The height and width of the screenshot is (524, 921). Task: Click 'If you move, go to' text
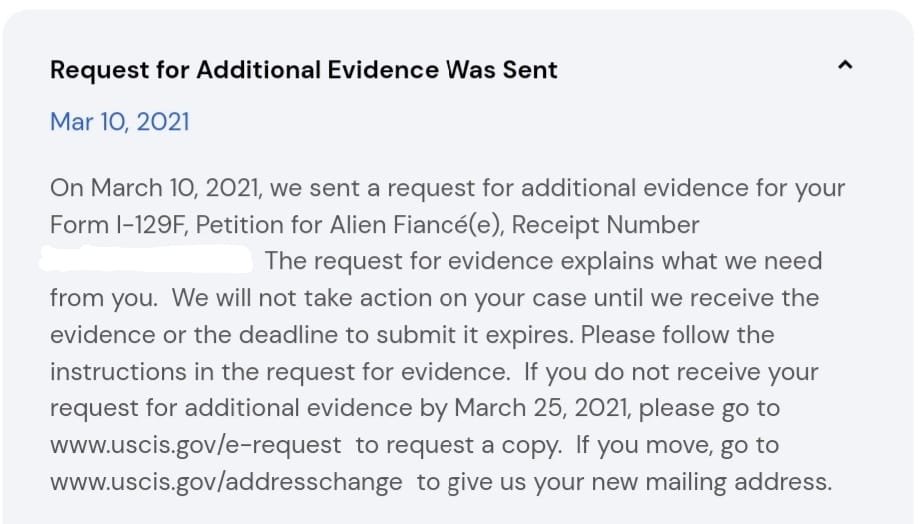pyautogui.click(x=677, y=445)
